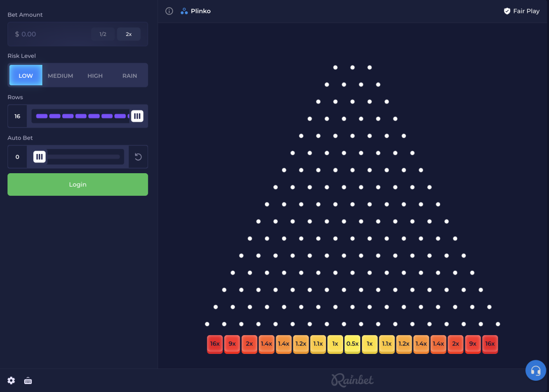Select HIGH risk level
This screenshot has height=392, width=549.
click(95, 76)
